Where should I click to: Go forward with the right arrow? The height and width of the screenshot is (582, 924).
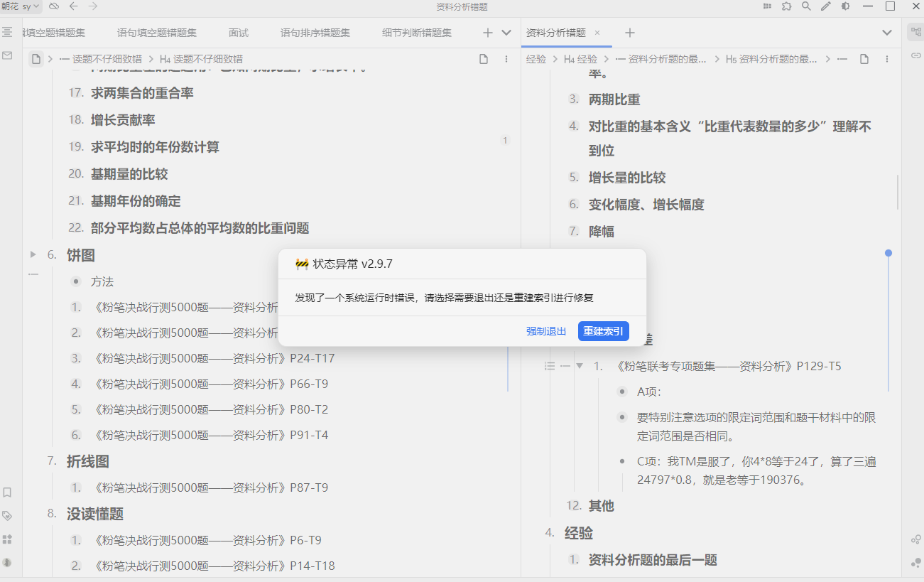click(x=93, y=6)
